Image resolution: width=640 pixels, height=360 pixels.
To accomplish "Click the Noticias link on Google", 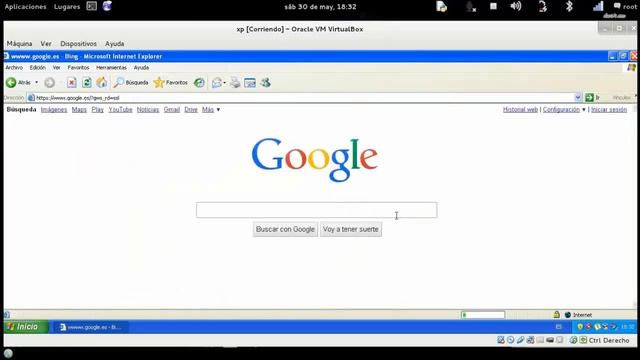I will (148, 110).
